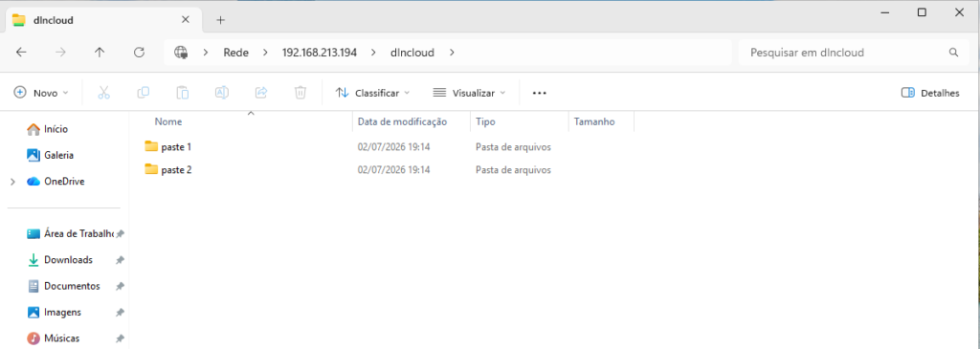The height and width of the screenshot is (349, 980).
Task: Select OneDrive in the sidebar
Action: pos(56,182)
